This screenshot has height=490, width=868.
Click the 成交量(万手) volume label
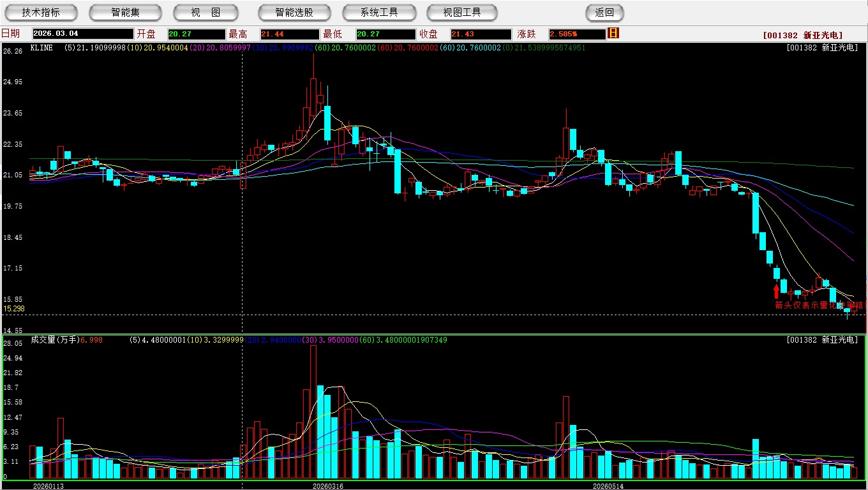point(54,340)
